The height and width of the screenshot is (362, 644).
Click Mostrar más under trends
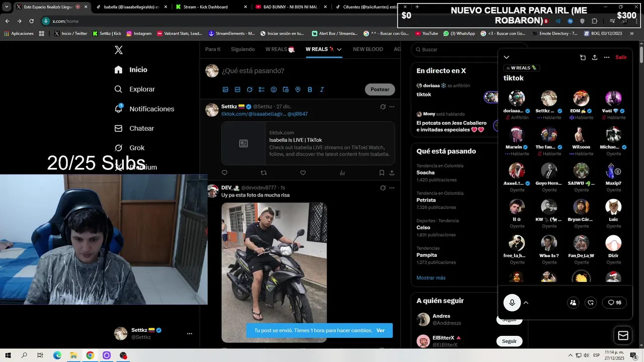click(431, 278)
